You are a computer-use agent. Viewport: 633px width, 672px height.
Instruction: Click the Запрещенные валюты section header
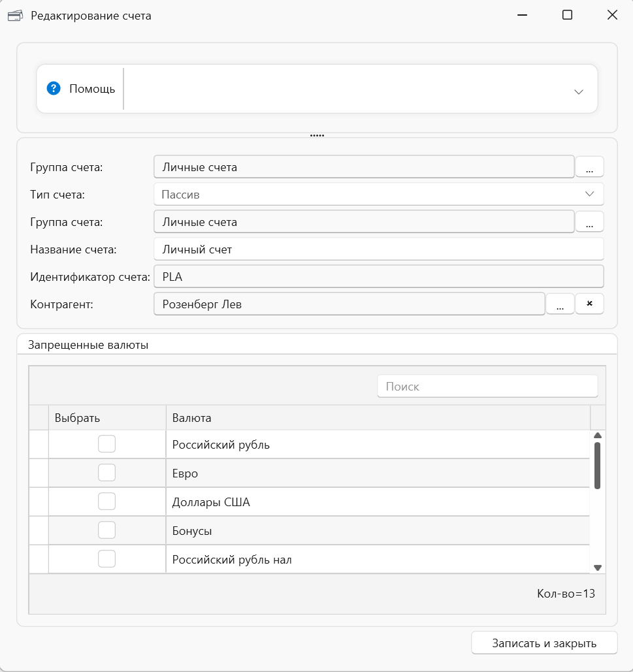click(x=88, y=345)
